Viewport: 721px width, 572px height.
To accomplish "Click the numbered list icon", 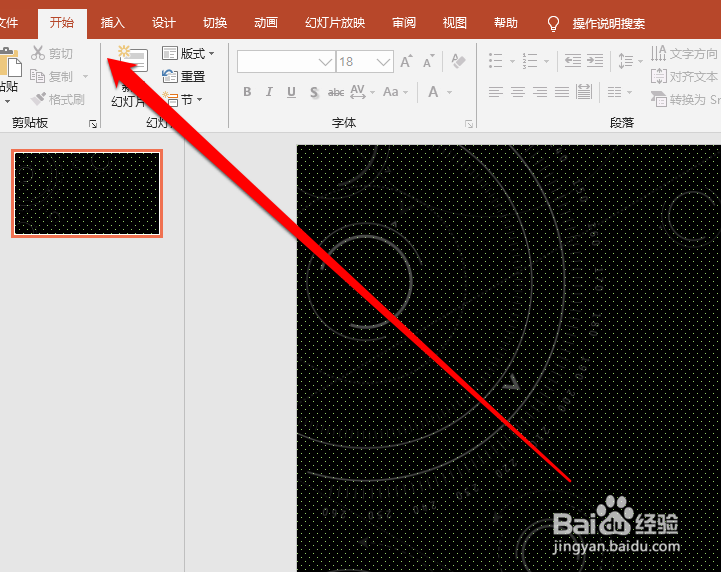I will coord(530,61).
